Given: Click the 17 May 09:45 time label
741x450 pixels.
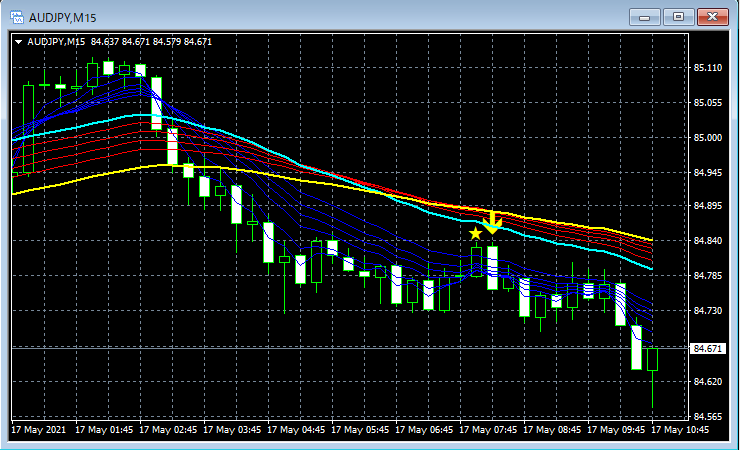Looking at the screenshot, I should click(x=616, y=431).
